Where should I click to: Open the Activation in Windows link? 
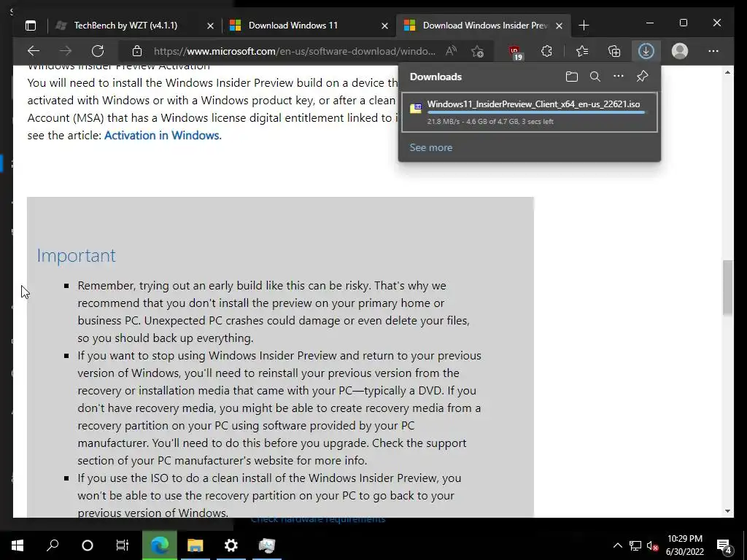161,135
